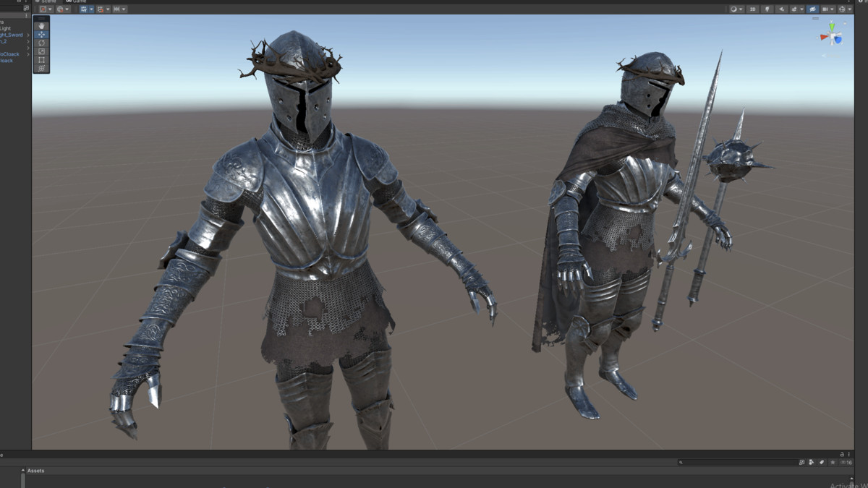Toggle scene audio on or off
The image size is (868, 488).
(781, 9)
